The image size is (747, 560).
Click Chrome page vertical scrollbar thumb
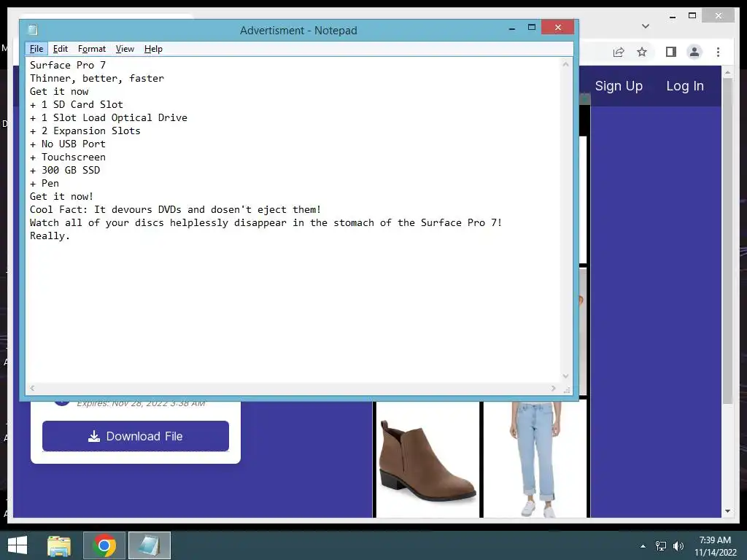coord(727,241)
